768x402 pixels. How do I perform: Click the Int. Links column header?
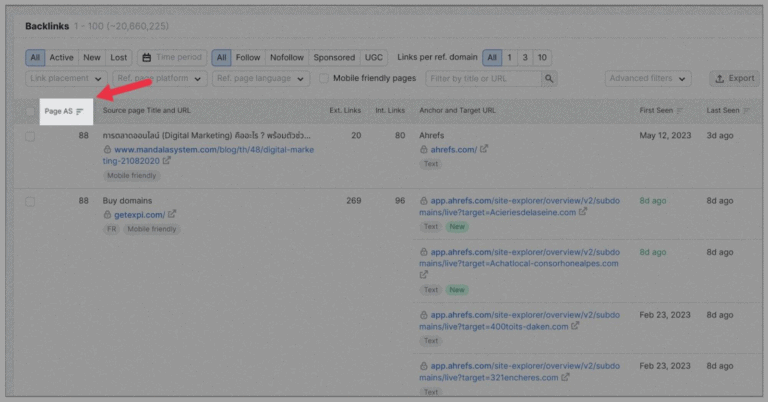pyautogui.click(x=390, y=111)
